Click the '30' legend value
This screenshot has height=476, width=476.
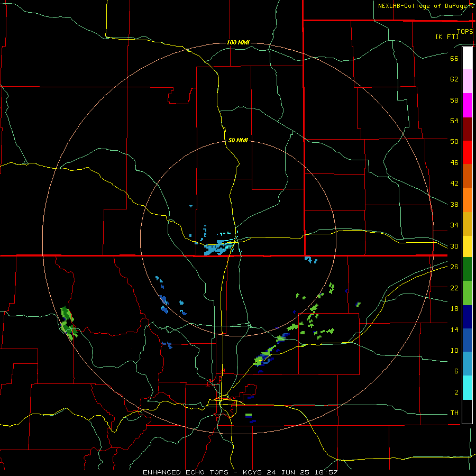click(454, 246)
